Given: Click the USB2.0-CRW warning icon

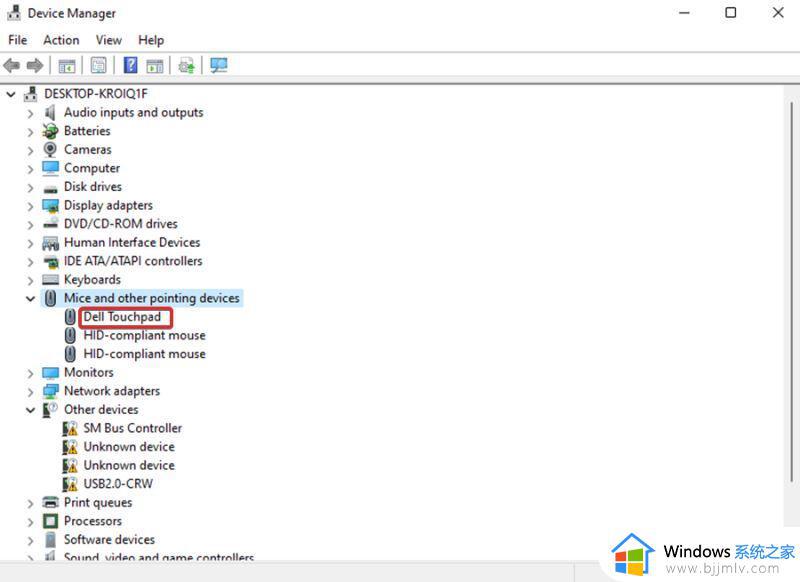Looking at the screenshot, I should pos(70,484).
